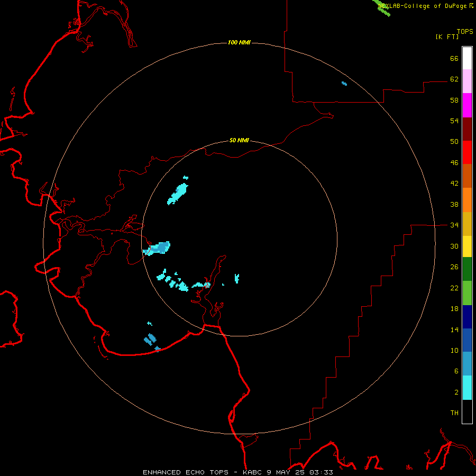
Task: Click the '50' legend value
Action: 454,141
